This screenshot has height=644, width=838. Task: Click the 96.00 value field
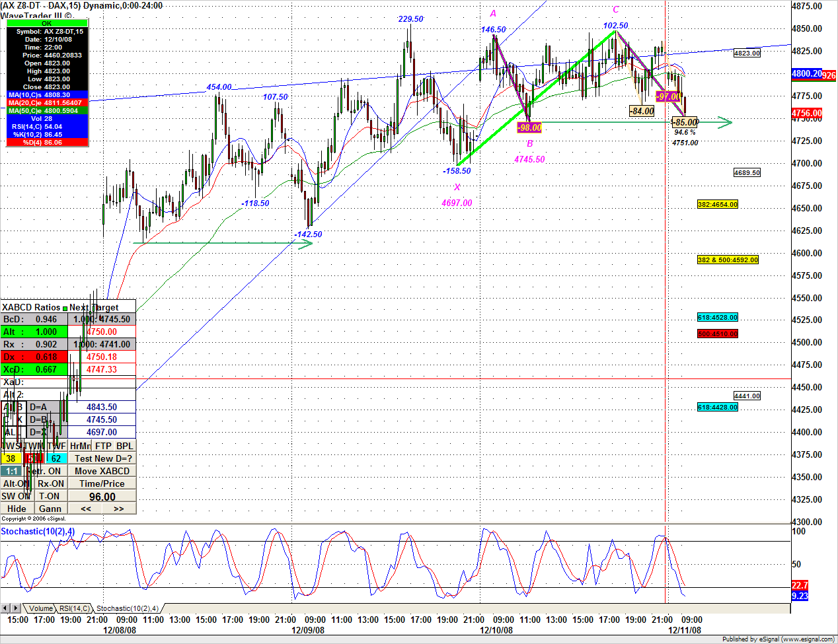pos(102,497)
